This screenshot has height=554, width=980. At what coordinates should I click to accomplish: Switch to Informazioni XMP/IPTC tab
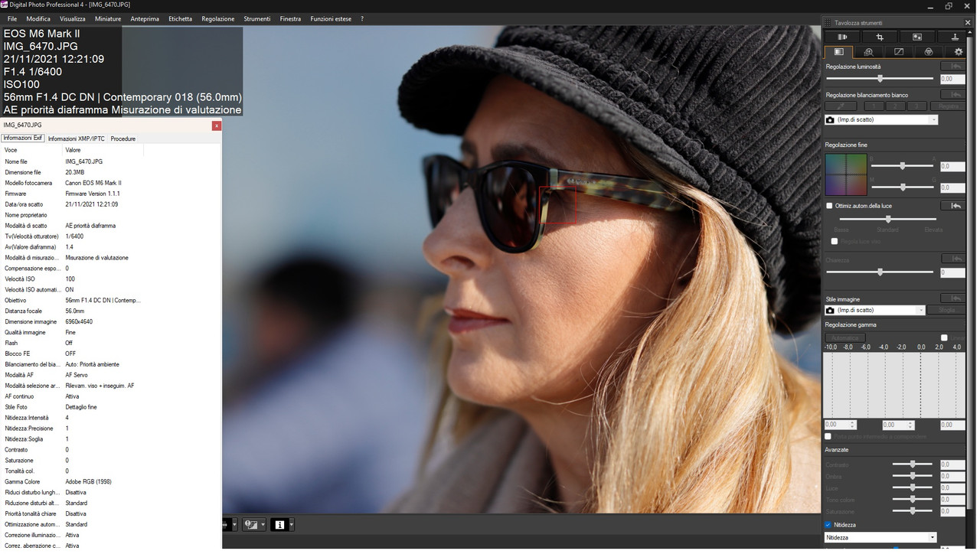point(77,138)
